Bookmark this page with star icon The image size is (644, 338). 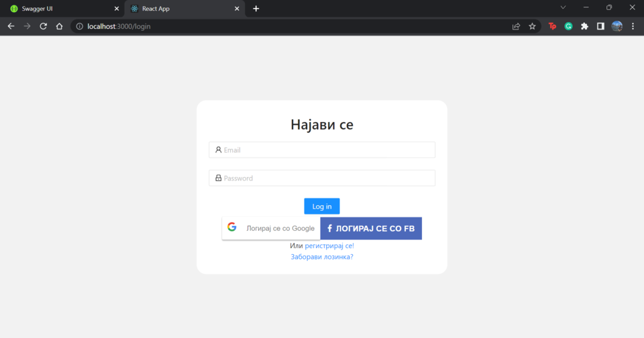point(532,26)
